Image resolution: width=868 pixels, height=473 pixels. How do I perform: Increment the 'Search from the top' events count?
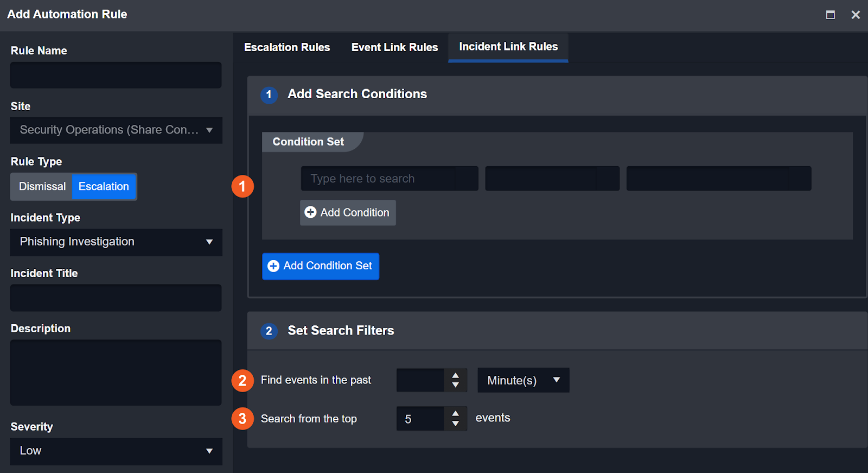tap(455, 414)
